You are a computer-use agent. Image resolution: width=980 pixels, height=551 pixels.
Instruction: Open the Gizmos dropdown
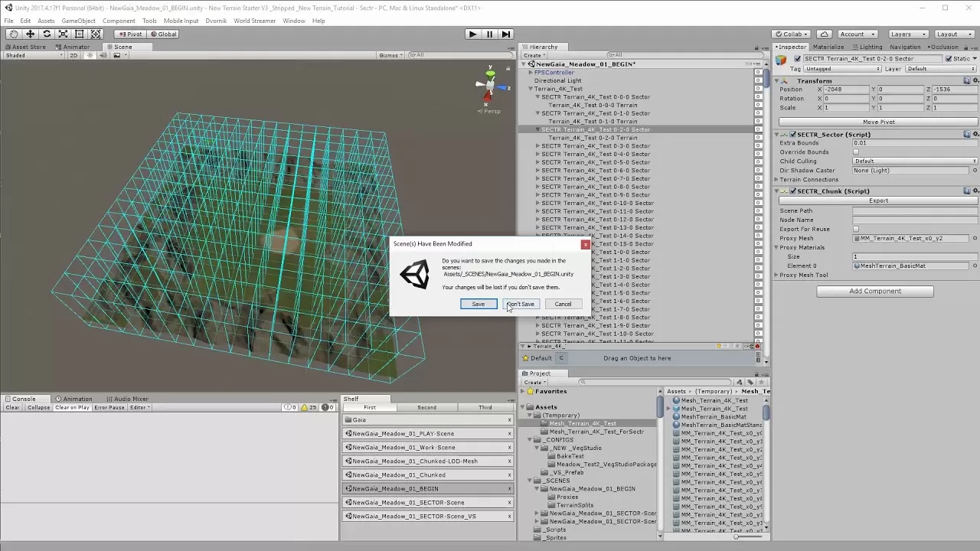point(390,55)
